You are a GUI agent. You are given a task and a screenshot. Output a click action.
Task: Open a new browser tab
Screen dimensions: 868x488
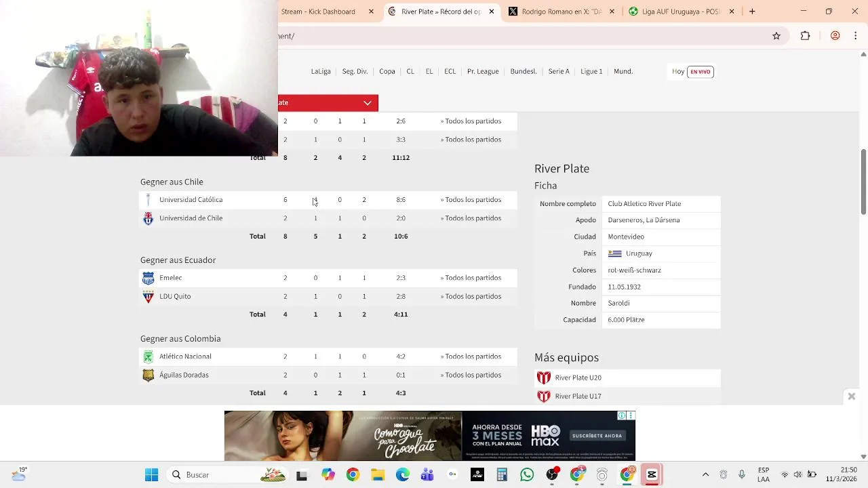(752, 12)
